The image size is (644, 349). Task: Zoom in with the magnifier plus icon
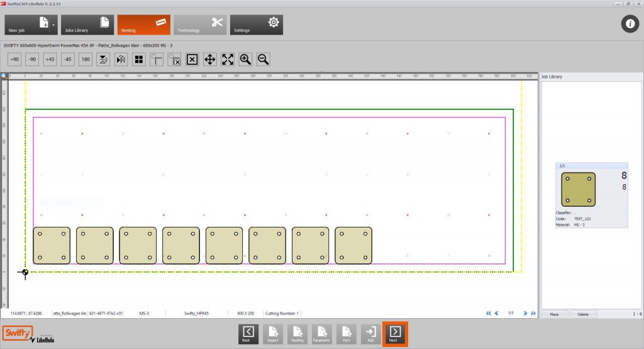click(245, 59)
